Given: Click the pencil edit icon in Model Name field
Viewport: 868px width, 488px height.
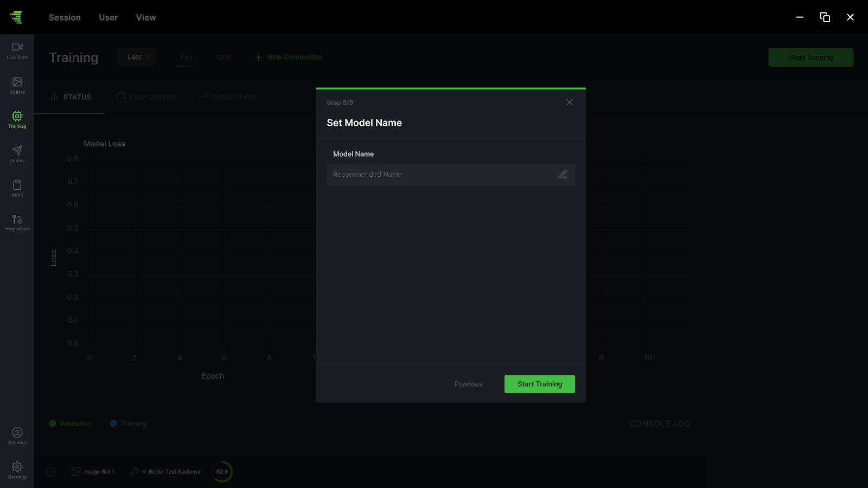Looking at the screenshot, I should [563, 175].
